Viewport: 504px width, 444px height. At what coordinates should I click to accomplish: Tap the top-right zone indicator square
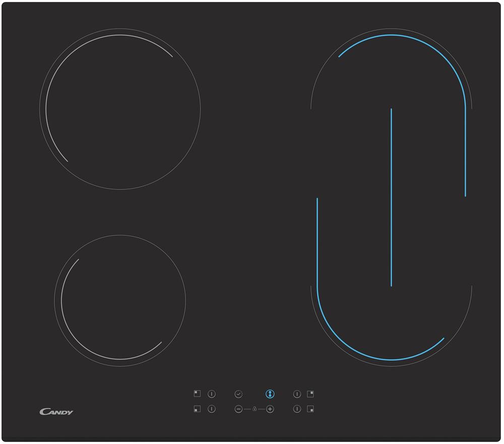click(310, 394)
